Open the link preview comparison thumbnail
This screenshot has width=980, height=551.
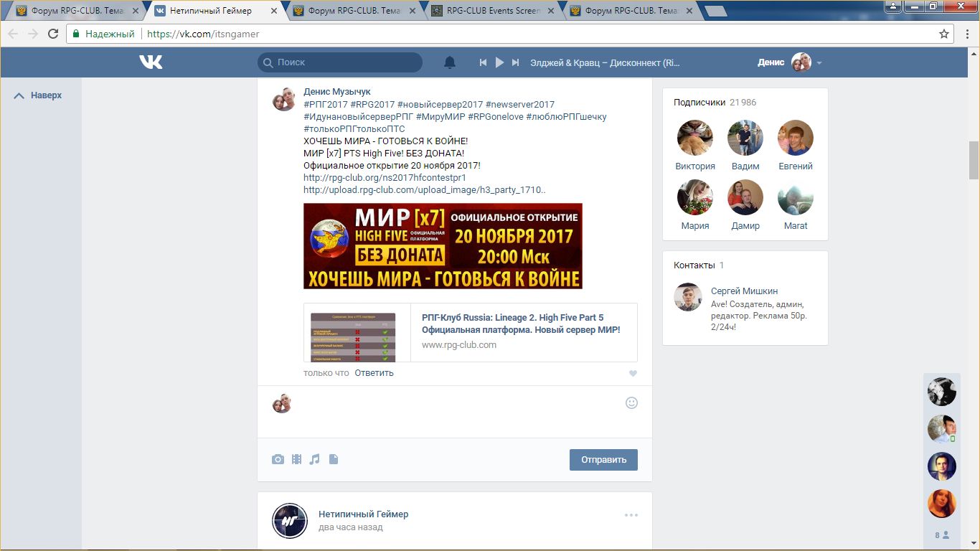click(353, 336)
